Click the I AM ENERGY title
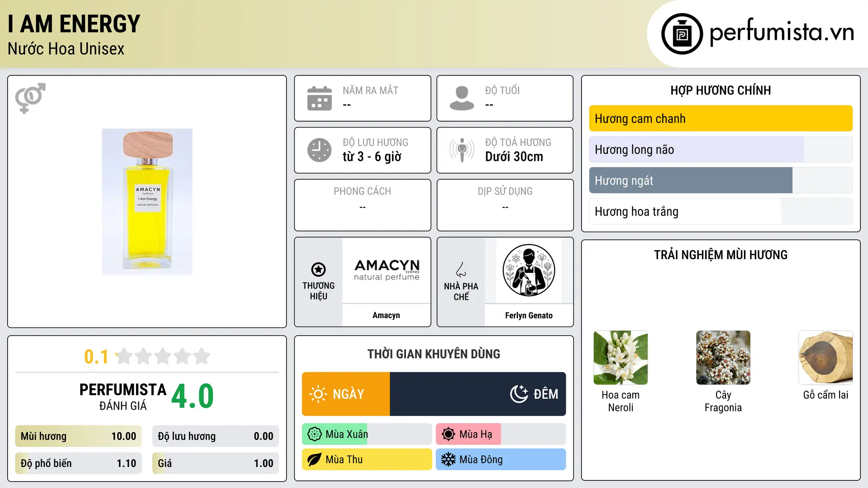This screenshot has width=868, height=488. (74, 24)
